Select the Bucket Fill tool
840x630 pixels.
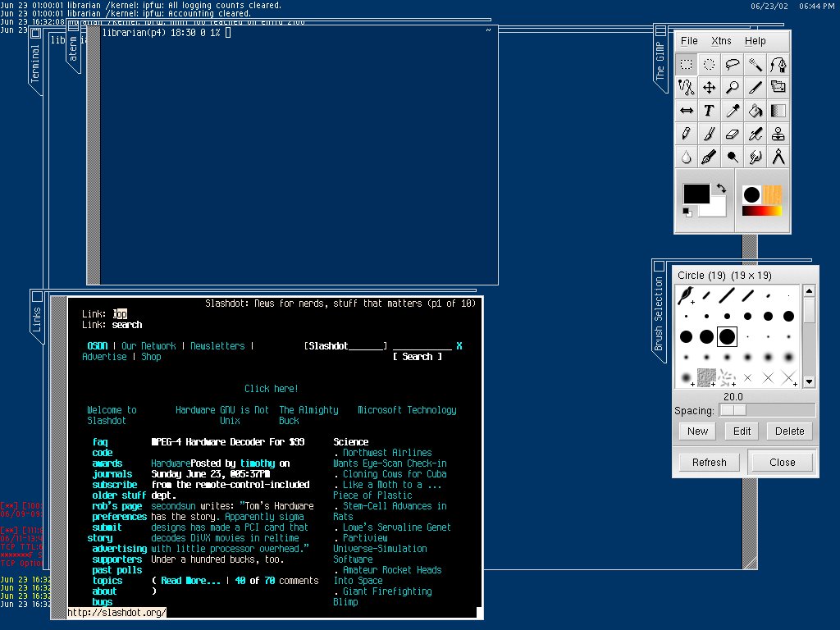756,111
